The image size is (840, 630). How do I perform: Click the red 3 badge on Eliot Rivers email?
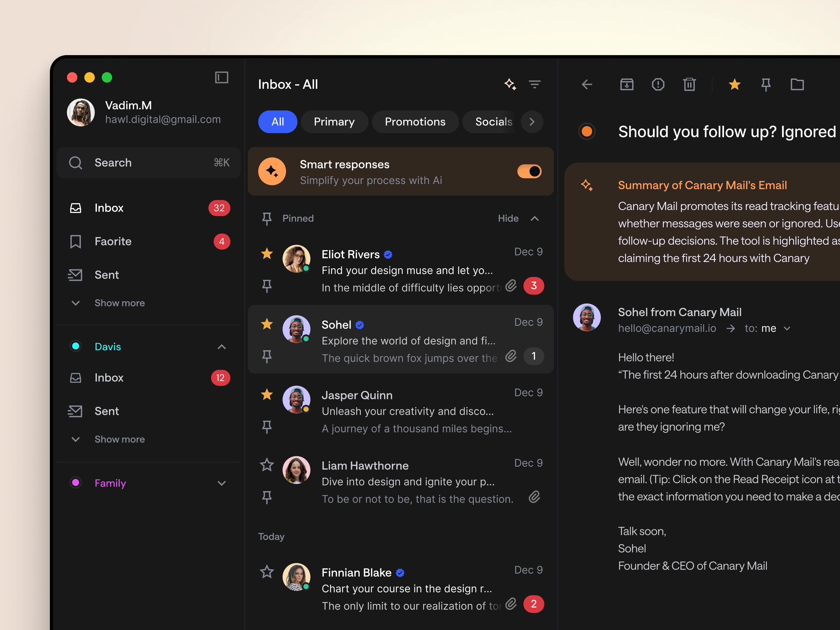coord(534,286)
